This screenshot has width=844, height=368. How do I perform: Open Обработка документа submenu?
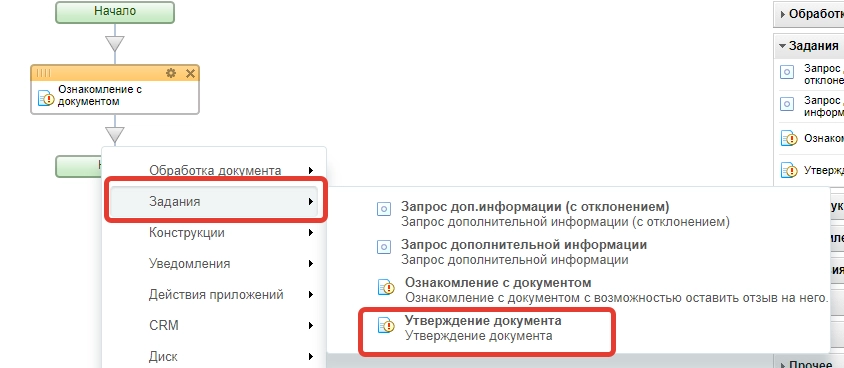[x=214, y=171]
